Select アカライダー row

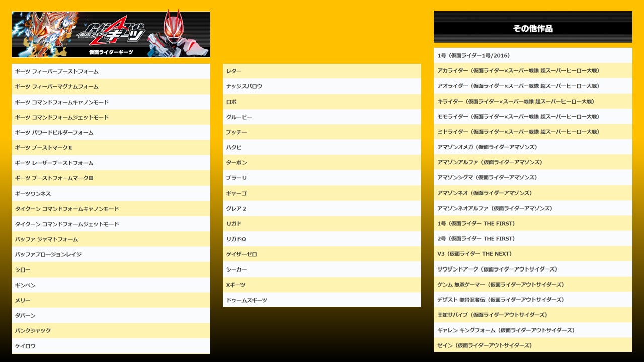533,71
